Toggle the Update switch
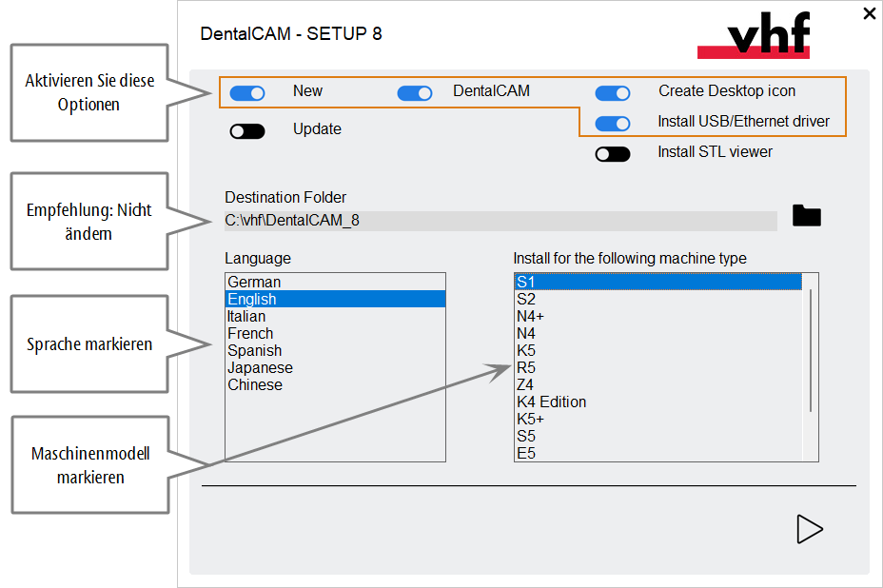The image size is (883, 588). (247, 131)
